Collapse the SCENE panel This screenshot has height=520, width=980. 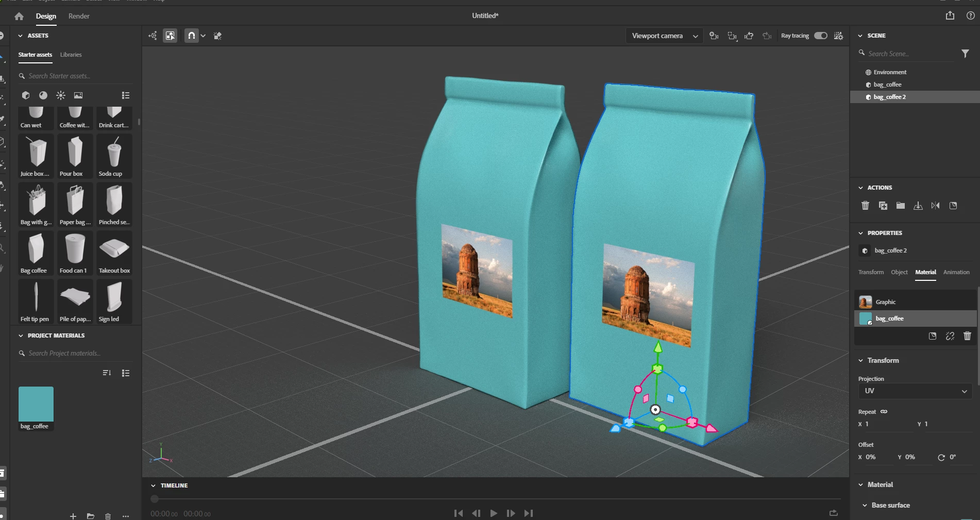pyautogui.click(x=860, y=36)
